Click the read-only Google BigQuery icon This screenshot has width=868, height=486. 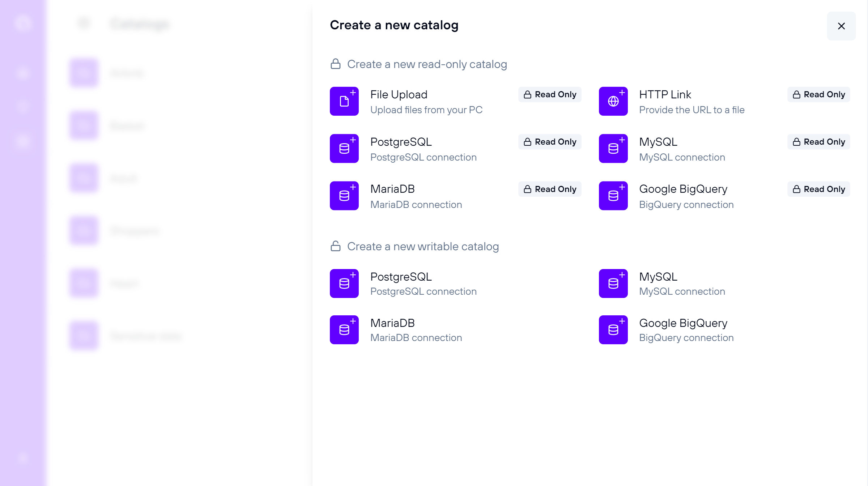(613, 196)
